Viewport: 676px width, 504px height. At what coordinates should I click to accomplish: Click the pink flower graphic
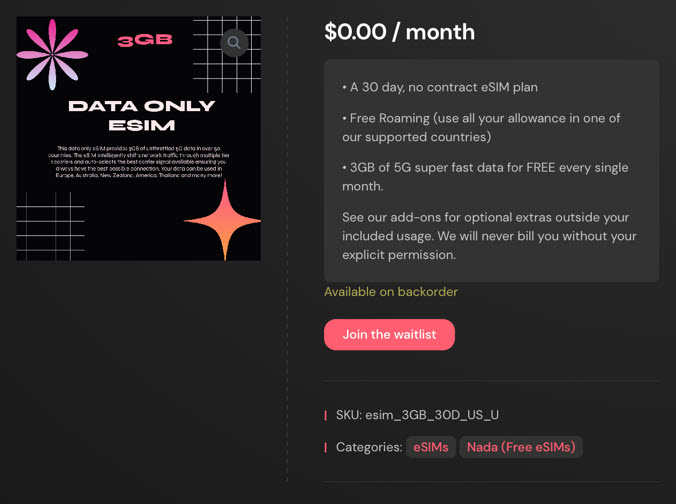click(52, 53)
